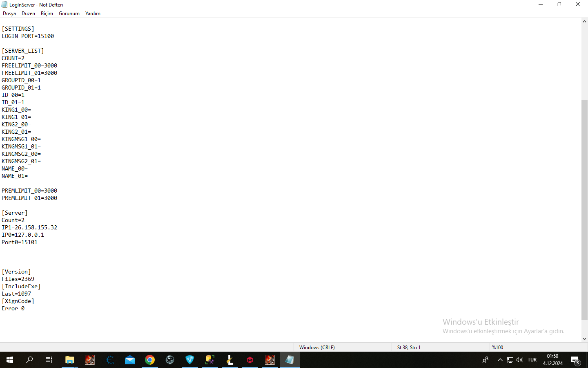Open the database tools app in taskbar

(210, 360)
